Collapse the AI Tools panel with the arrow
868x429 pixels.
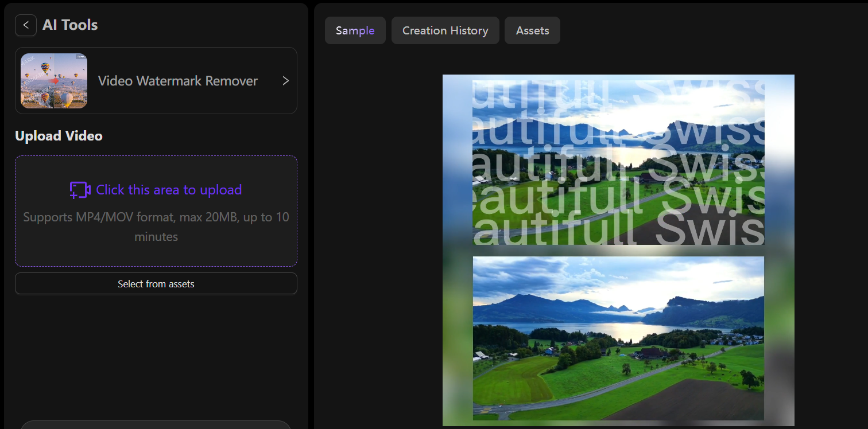pos(25,25)
